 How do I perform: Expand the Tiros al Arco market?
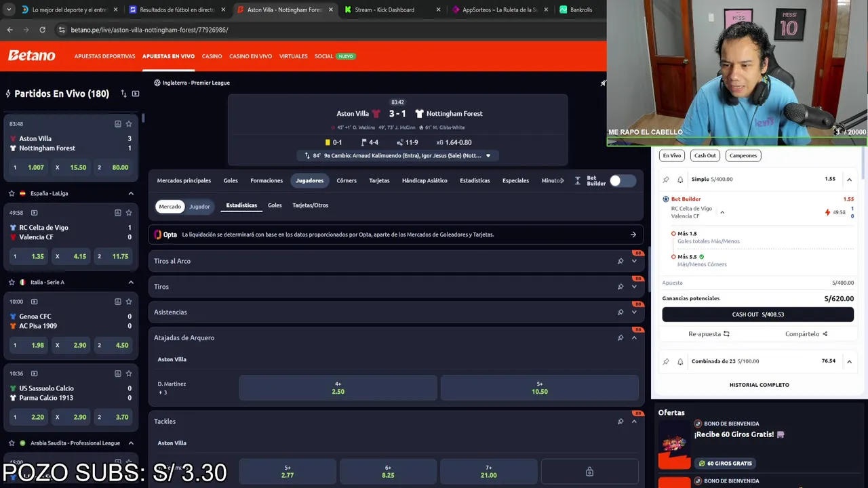(x=634, y=261)
